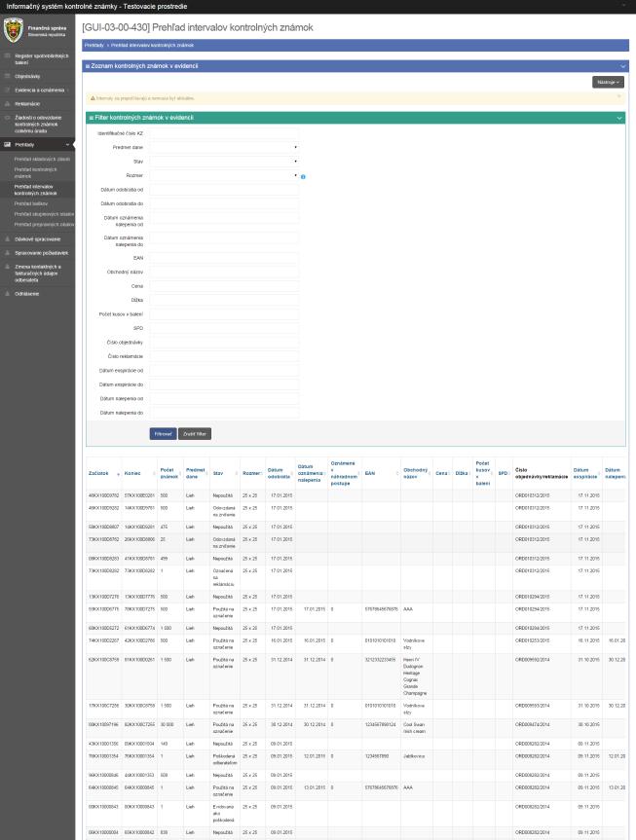The width and height of the screenshot is (636, 840).
Task: Click into Obchodný názov filter field
Action: pyautogui.click(x=224, y=273)
